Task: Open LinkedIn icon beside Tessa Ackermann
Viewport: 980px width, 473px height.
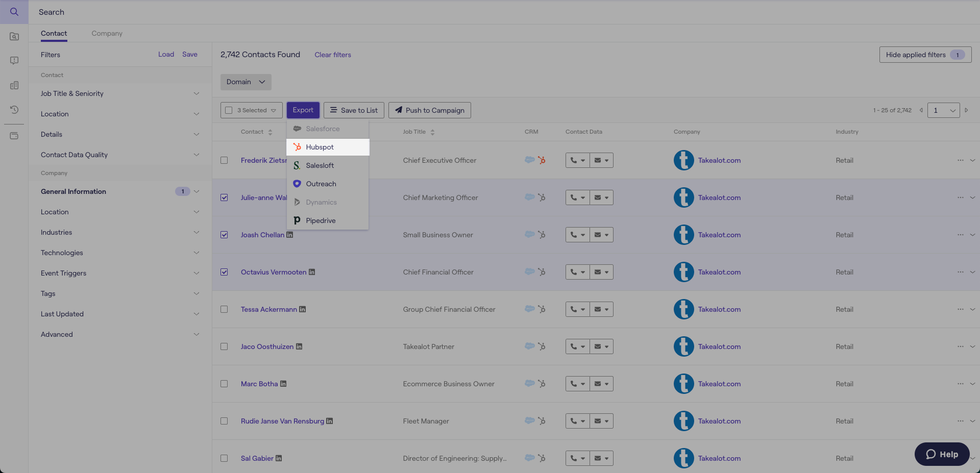Action: [303, 309]
